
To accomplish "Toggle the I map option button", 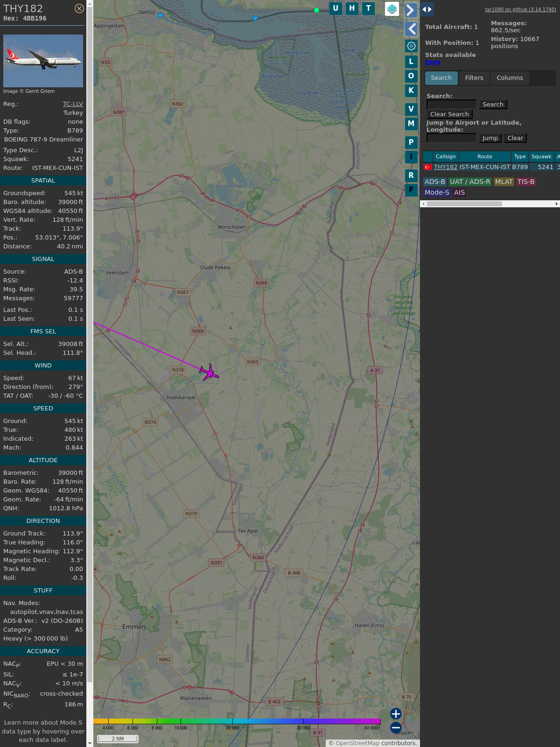I will click(411, 156).
